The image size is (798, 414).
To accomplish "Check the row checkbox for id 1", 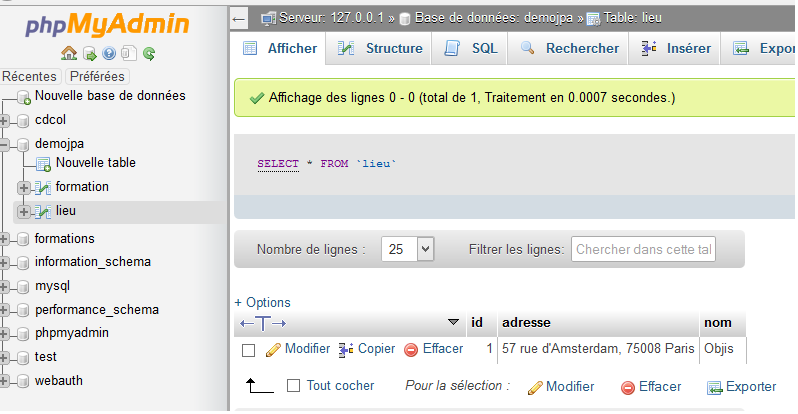I will point(249,350).
